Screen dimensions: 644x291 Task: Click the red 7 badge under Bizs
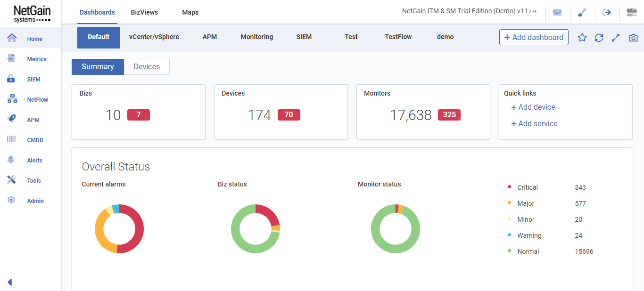click(x=139, y=115)
